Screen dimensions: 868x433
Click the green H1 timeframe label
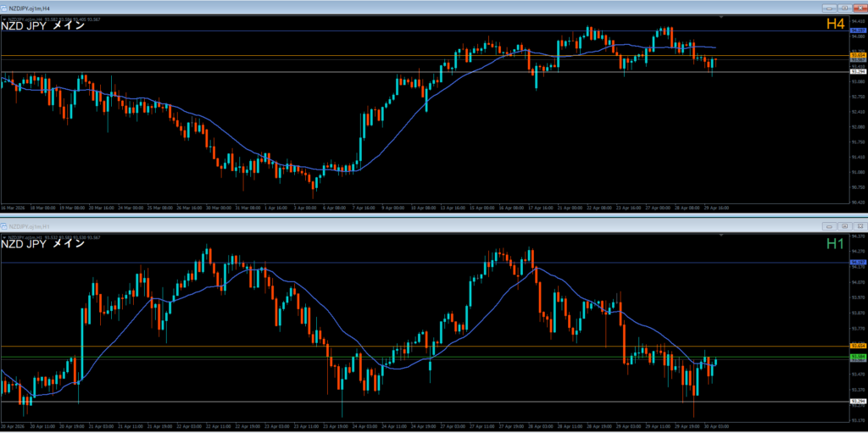tap(835, 244)
